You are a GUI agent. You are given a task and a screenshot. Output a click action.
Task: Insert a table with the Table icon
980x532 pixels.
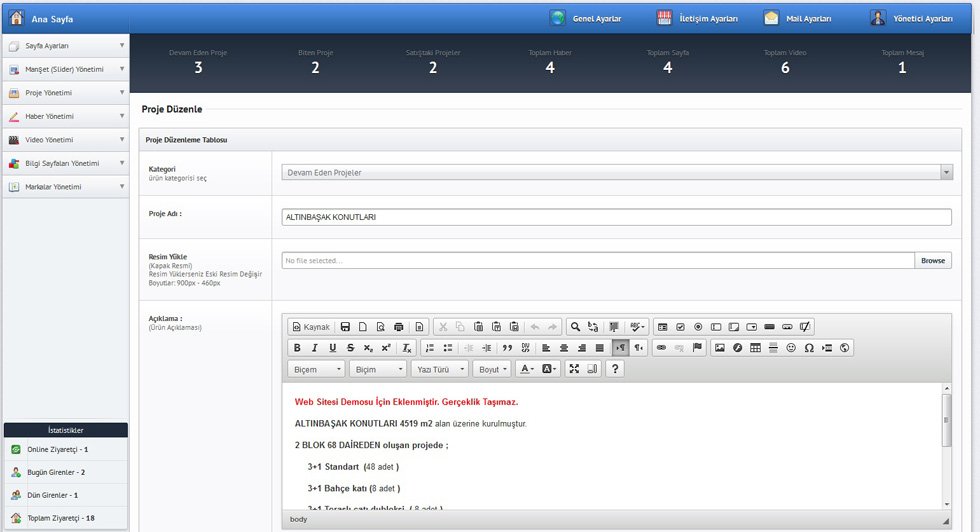[x=755, y=348]
